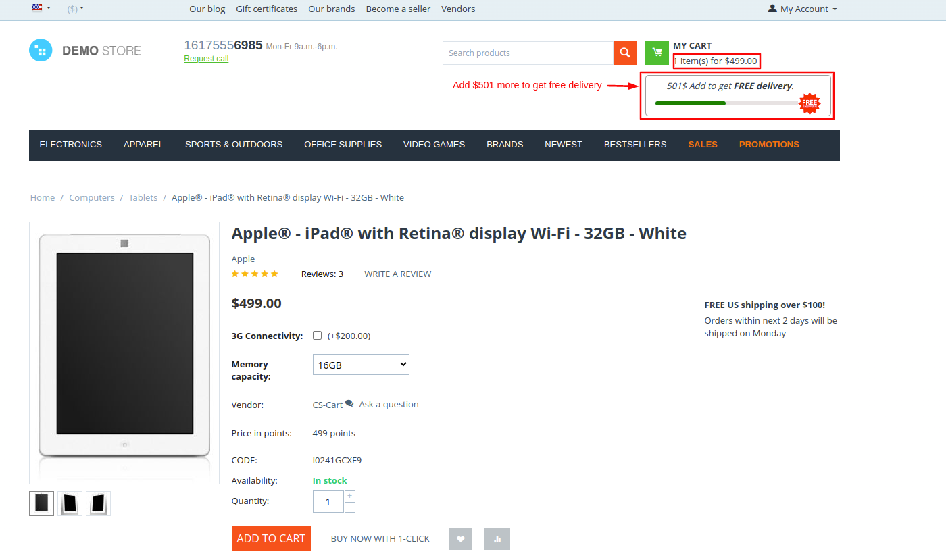Click the free delivery progress bar
Image resolution: width=946 pixels, height=560 pixels.
pyautogui.click(x=728, y=103)
